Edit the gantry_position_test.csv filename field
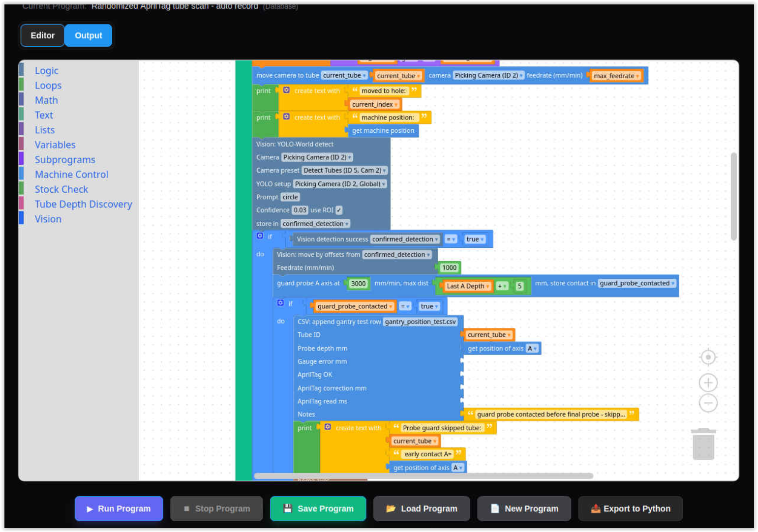The image size is (758, 532). click(x=421, y=322)
